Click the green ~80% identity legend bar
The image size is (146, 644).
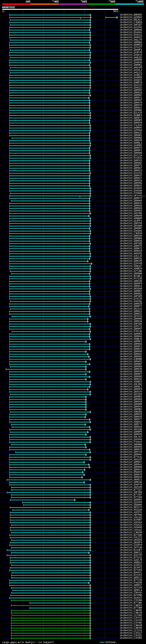coord(101,4)
